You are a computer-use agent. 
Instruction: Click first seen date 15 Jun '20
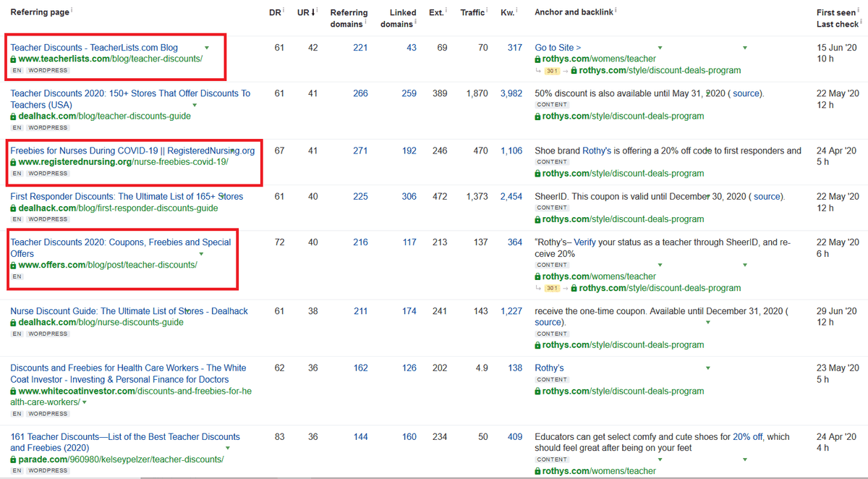[x=838, y=48]
